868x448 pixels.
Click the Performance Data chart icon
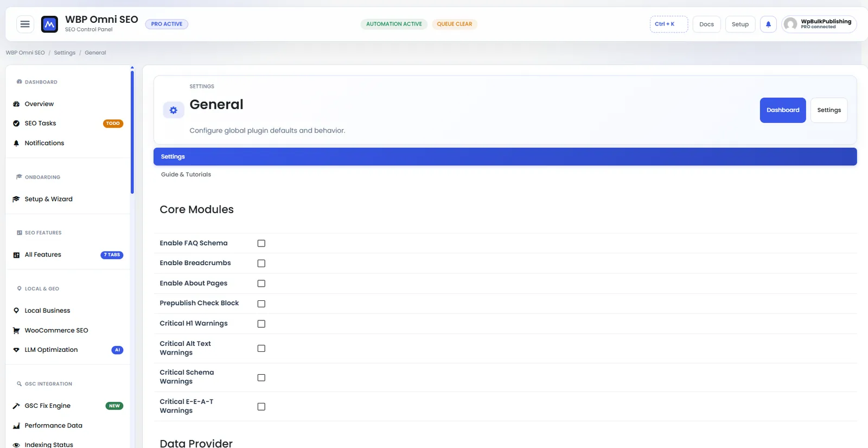pyautogui.click(x=16, y=426)
